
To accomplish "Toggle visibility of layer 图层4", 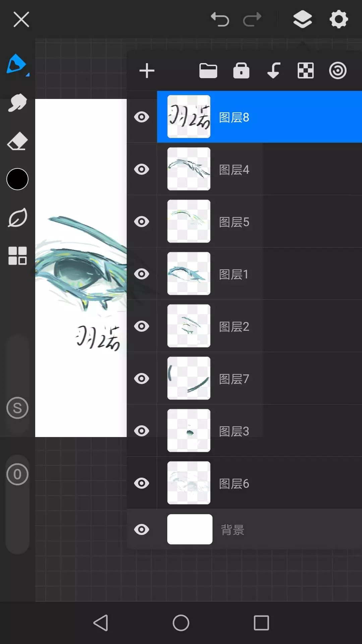I will coord(142,169).
